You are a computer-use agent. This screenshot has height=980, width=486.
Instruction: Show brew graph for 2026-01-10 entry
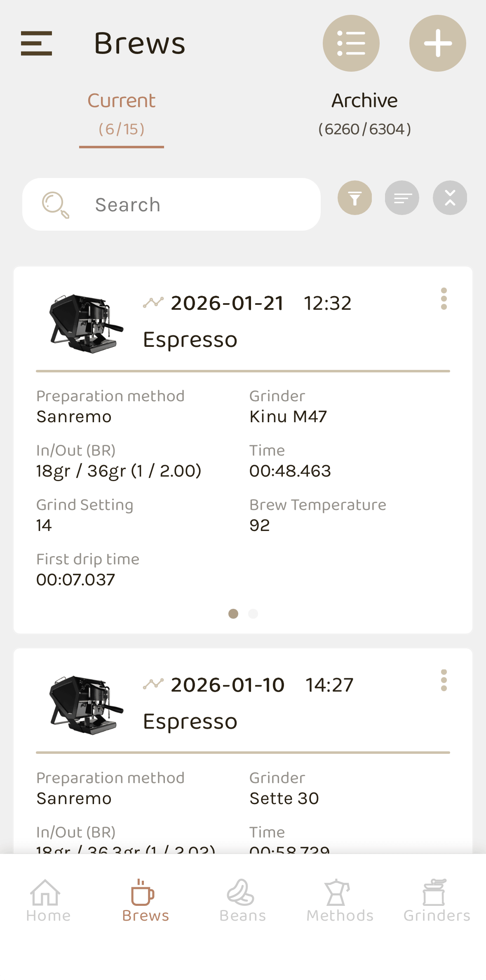coord(153,684)
